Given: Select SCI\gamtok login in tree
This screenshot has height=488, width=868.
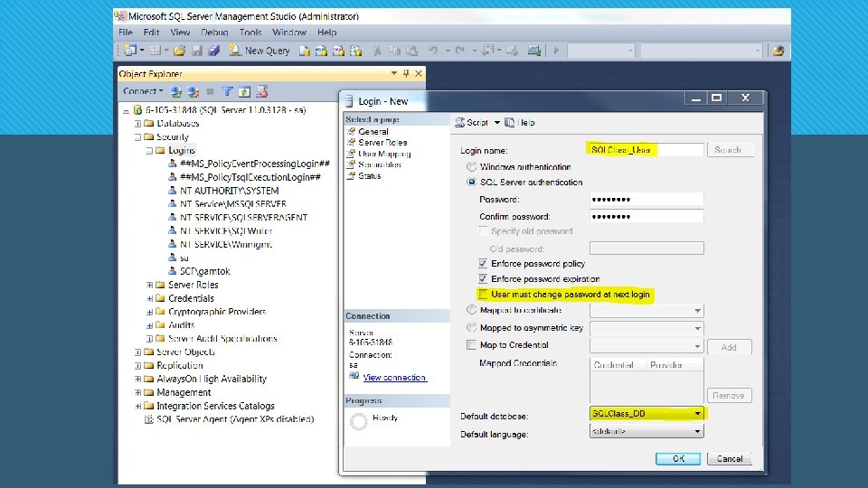Looking at the screenshot, I should tap(205, 271).
